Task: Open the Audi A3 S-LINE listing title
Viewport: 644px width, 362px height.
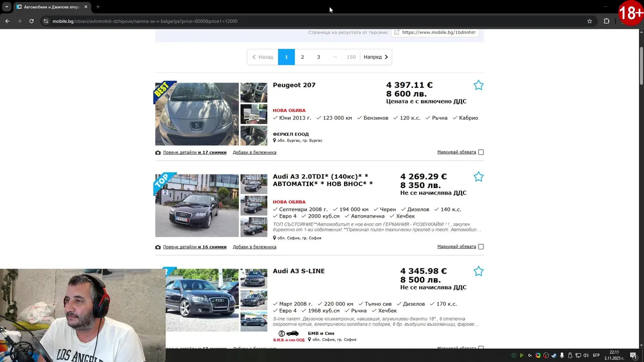Action: (299, 271)
